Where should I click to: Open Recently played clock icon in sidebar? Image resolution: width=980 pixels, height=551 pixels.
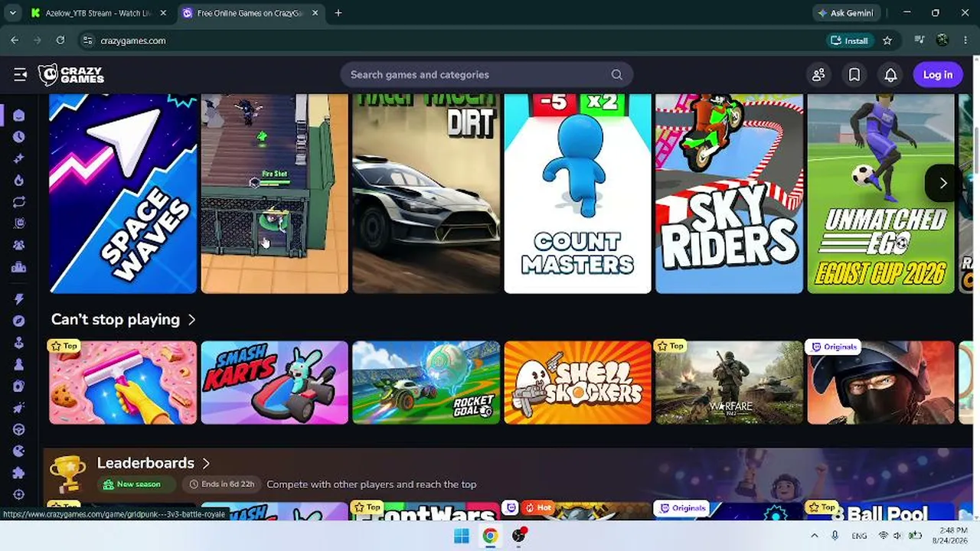[x=19, y=137]
